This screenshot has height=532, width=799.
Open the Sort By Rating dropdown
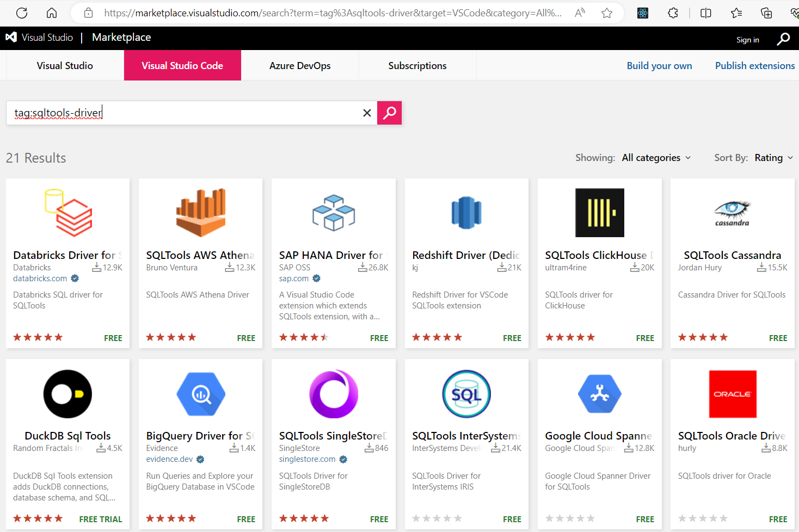[x=773, y=158]
